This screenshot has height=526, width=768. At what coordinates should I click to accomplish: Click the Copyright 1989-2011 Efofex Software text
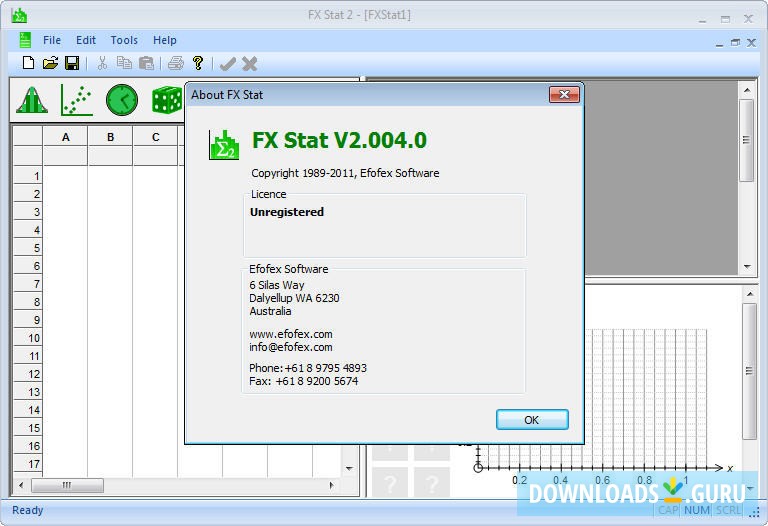345,173
